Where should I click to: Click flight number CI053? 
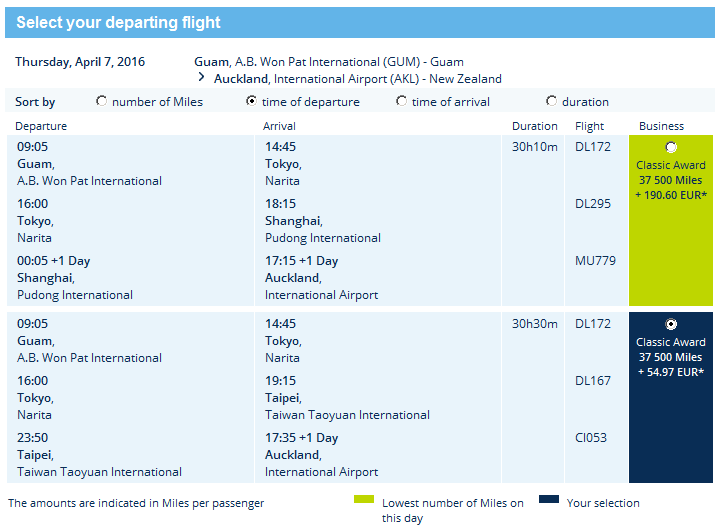591,438
